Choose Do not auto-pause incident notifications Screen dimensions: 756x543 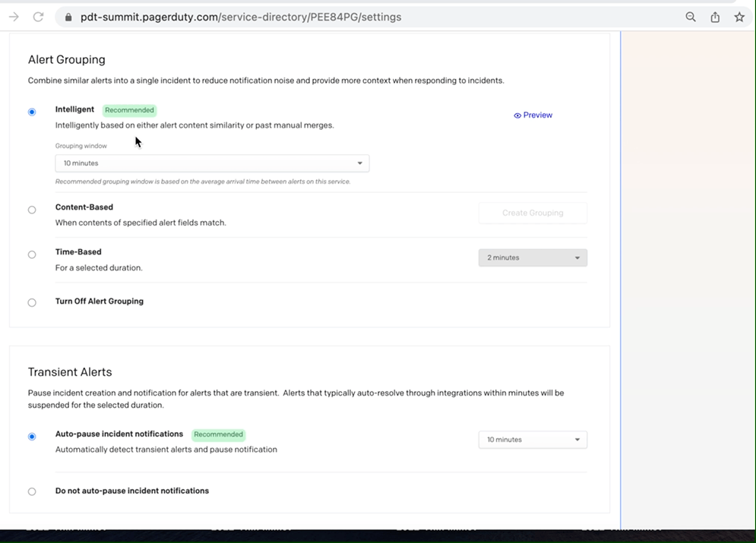click(32, 491)
